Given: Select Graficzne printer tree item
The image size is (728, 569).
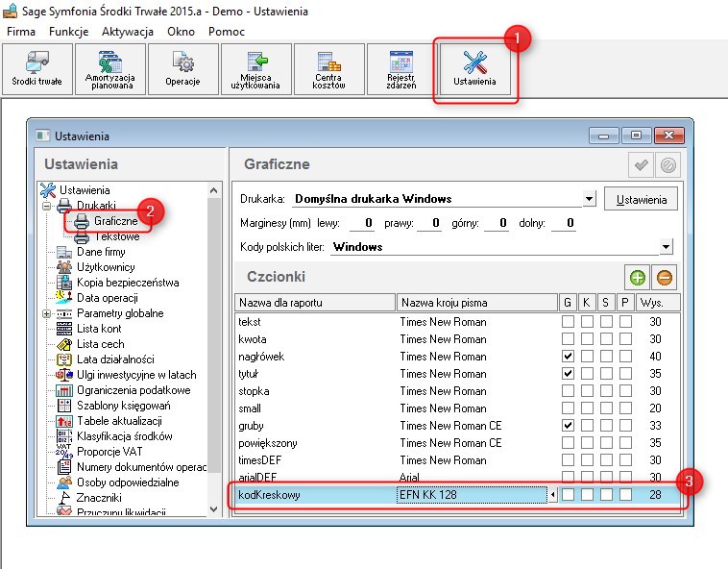Looking at the screenshot, I should coord(115,221).
